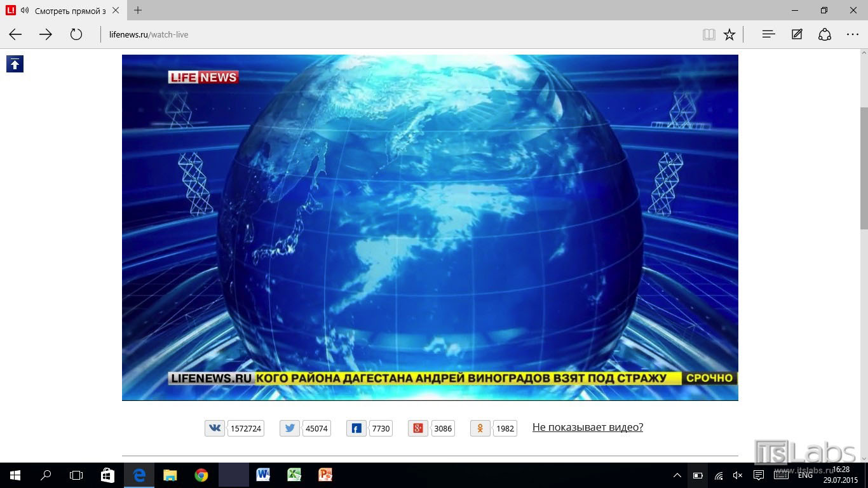868x488 pixels.
Task: Click Facebook share count 7730
Action: click(381, 428)
